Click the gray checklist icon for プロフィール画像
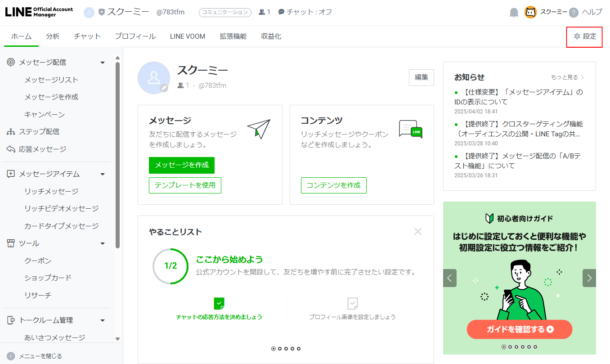This screenshot has height=364, width=610. coord(352,303)
